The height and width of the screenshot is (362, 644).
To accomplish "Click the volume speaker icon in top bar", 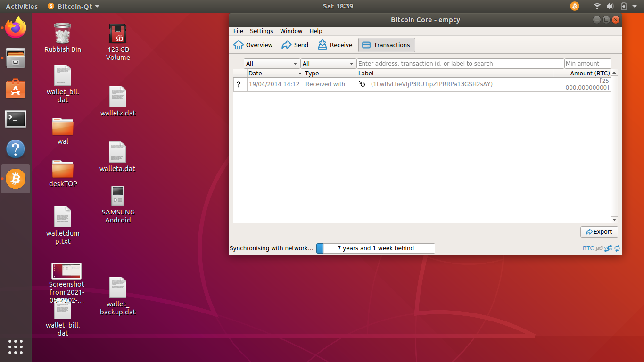I will click(x=610, y=6).
